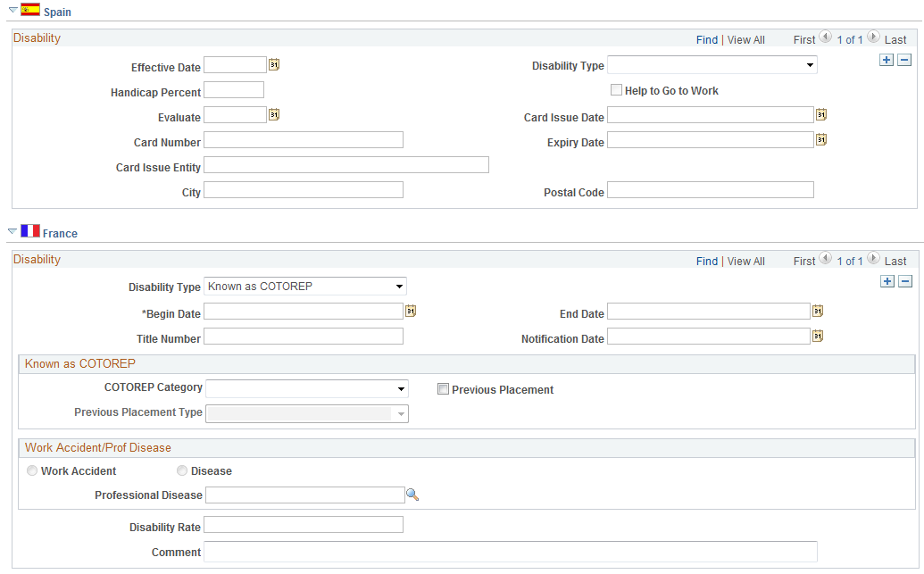Click View All in France Disability
Screen dimensions: 924x574
746,261
